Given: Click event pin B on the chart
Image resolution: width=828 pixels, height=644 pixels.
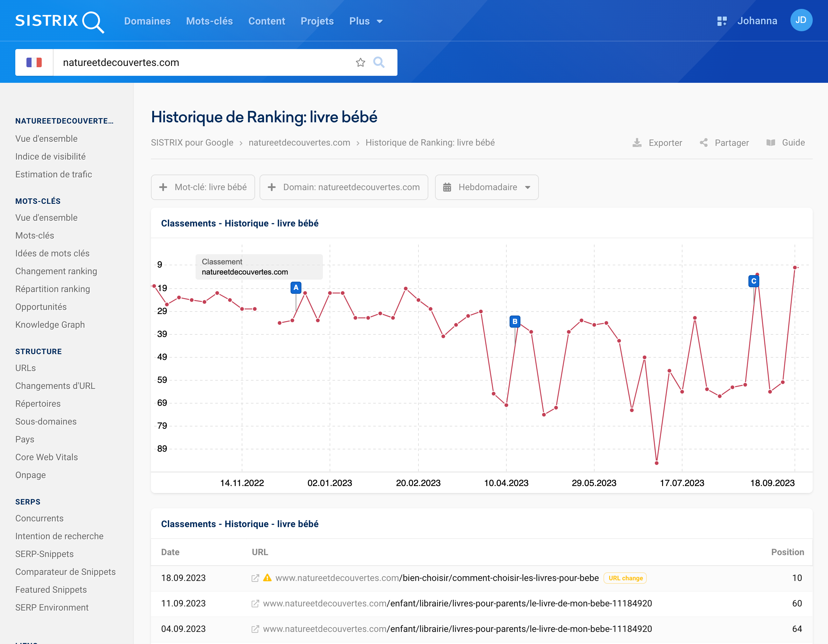Looking at the screenshot, I should 515,322.
